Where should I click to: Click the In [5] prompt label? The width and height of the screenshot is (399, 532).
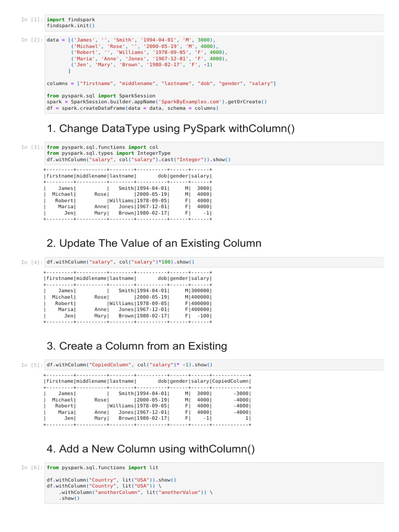point(32,365)
